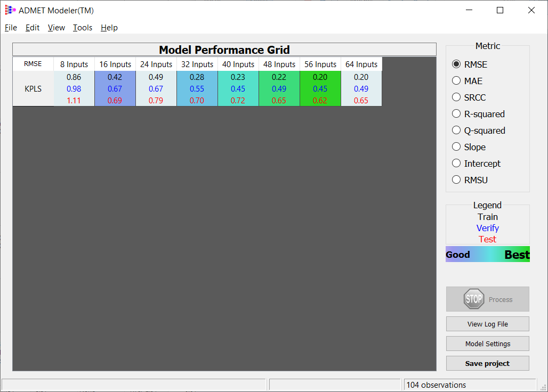The width and height of the screenshot is (548, 392).
Task: Click the 64 Inputs column header
Action: [x=361, y=64]
